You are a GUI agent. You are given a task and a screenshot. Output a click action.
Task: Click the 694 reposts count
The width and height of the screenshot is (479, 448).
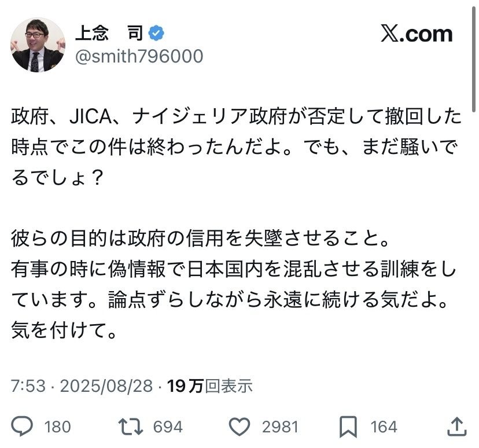coord(168,427)
